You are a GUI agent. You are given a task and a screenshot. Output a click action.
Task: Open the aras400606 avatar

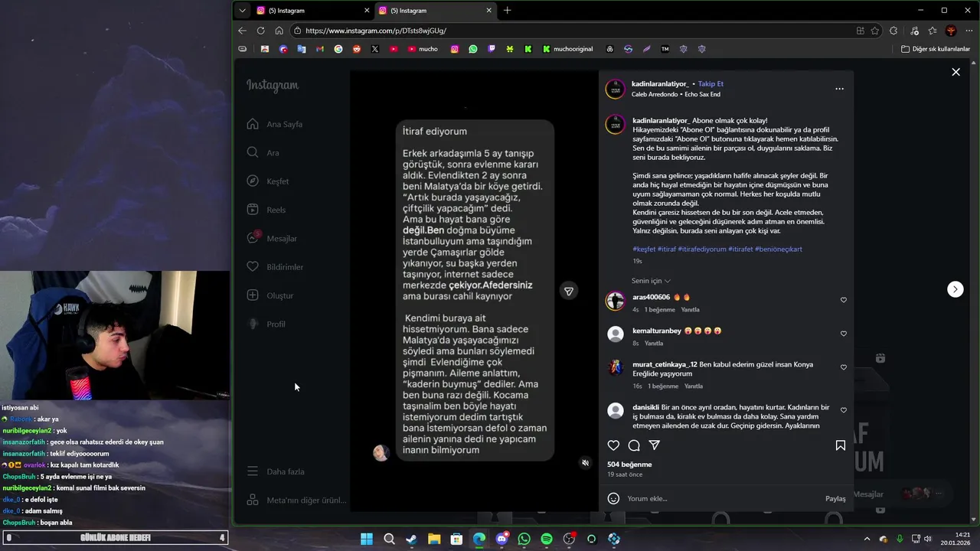pyautogui.click(x=616, y=301)
